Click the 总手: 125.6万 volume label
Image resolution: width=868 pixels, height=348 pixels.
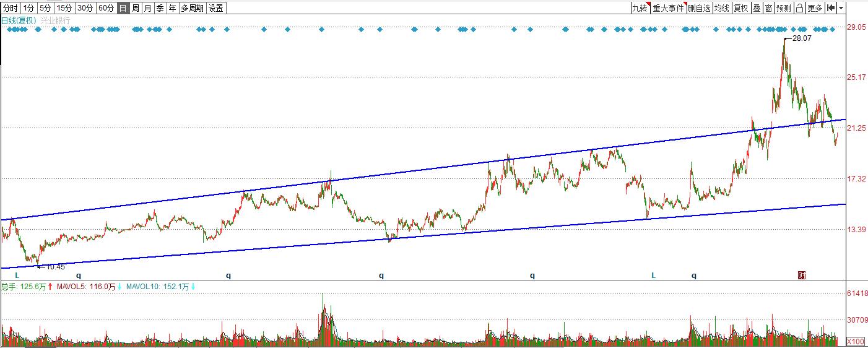24,287
